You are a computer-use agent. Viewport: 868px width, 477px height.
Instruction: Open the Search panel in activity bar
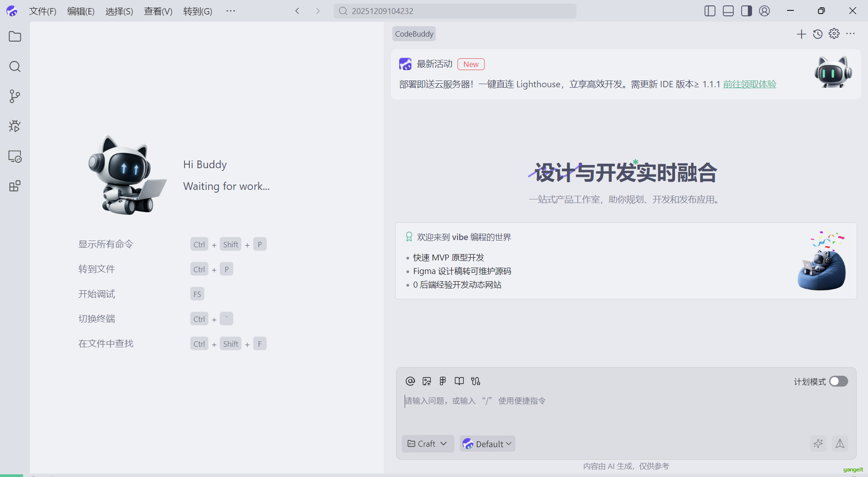[x=15, y=67]
